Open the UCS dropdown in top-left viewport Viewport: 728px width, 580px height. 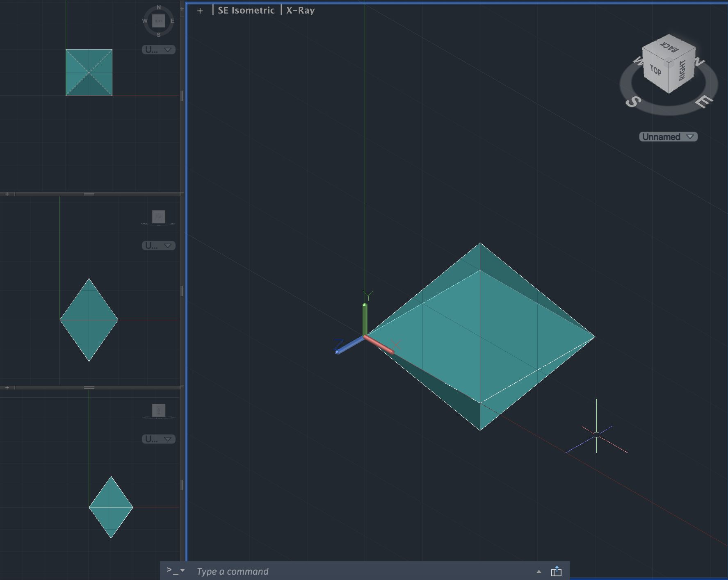158,50
